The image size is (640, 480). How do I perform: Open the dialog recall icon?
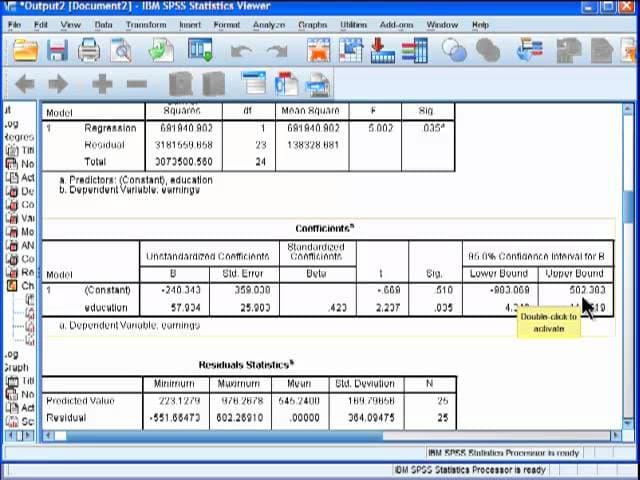coord(200,50)
